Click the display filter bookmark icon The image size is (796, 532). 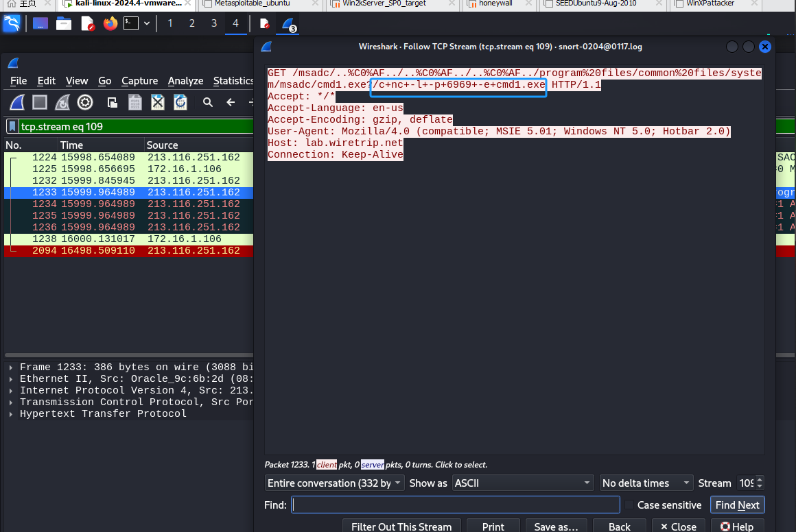point(12,126)
